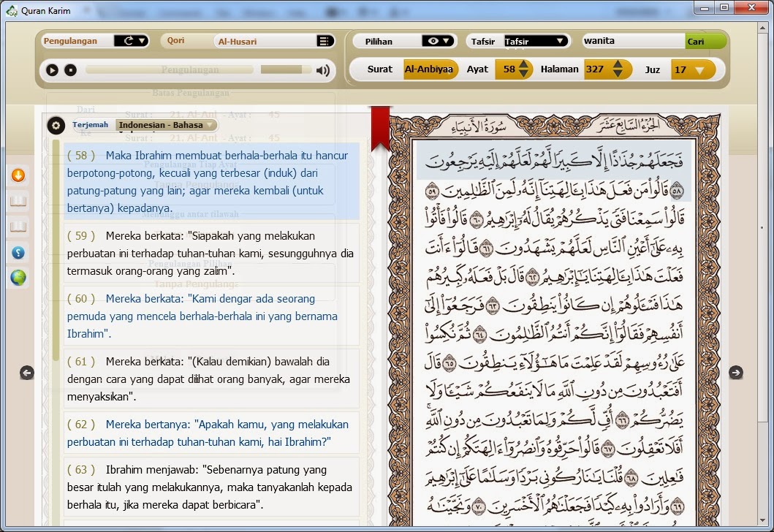Click the search field containing wanita
The width and height of the screenshot is (774, 532).
[634, 41]
